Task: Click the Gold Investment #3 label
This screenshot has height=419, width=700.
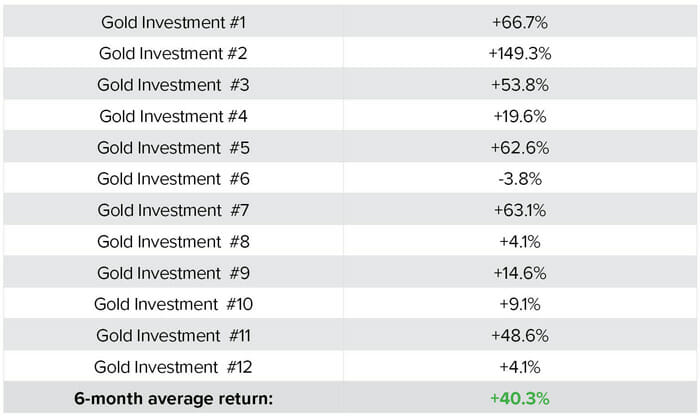Action: pyautogui.click(x=173, y=84)
